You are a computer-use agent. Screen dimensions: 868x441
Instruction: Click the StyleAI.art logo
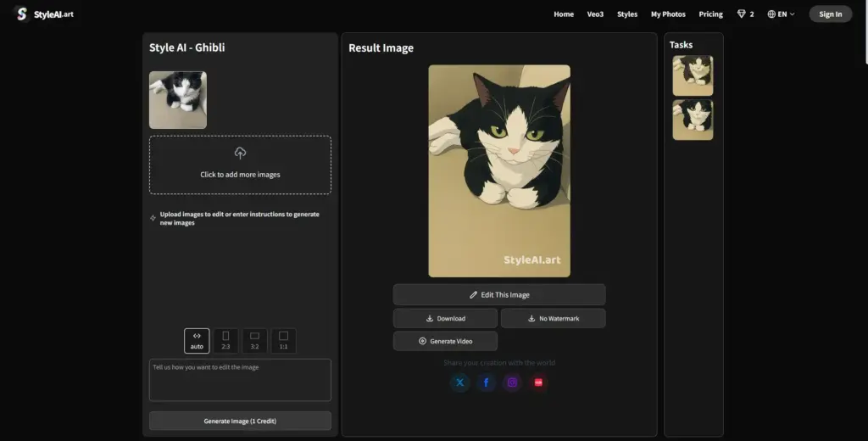pyautogui.click(x=44, y=14)
